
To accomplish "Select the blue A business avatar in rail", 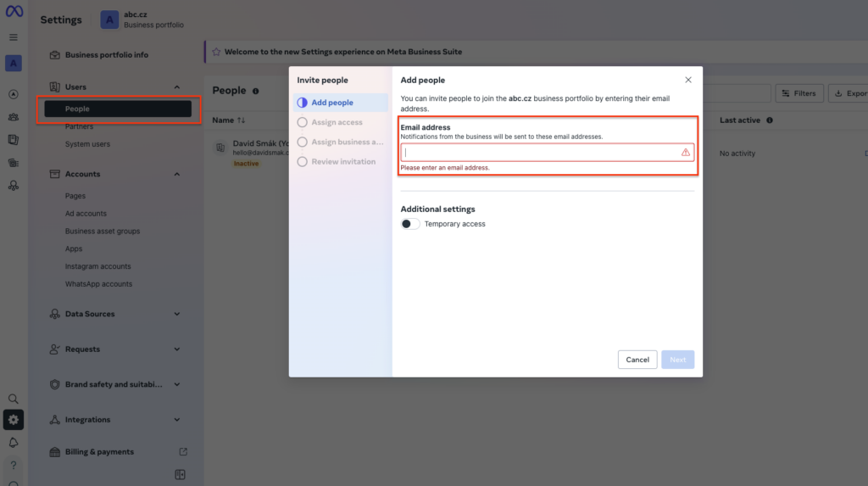I will coord(14,63).
